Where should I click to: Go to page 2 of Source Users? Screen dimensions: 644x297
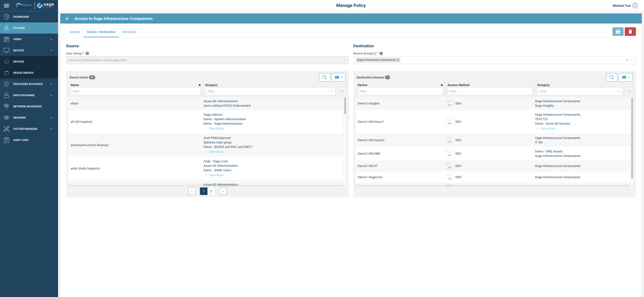211,191
